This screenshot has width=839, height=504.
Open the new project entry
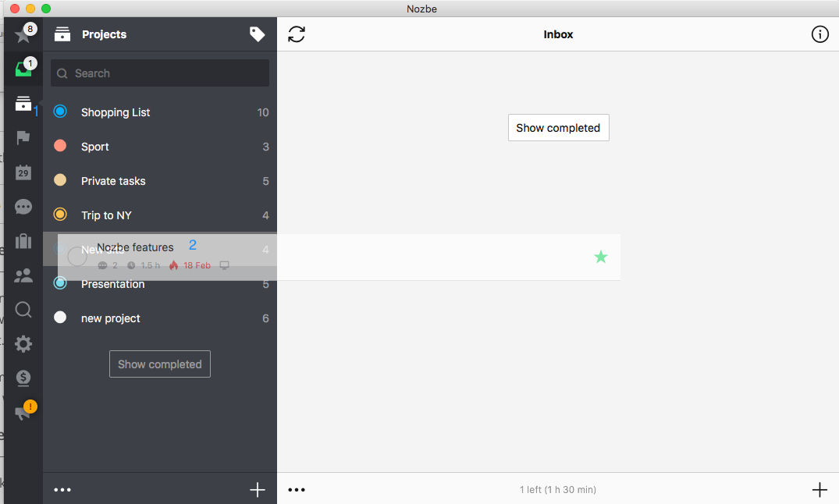160,318
